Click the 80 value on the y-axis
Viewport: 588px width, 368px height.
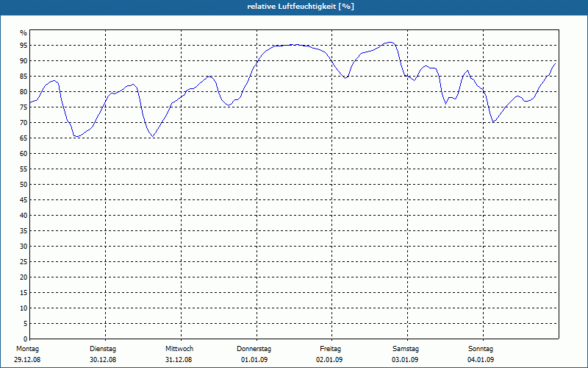click(24, 91)
